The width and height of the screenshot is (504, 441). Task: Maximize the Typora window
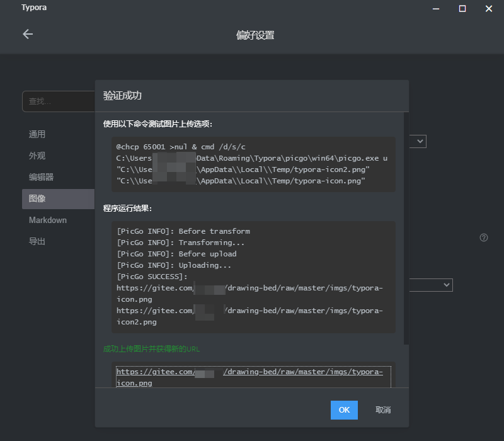[x=462, y=9]
